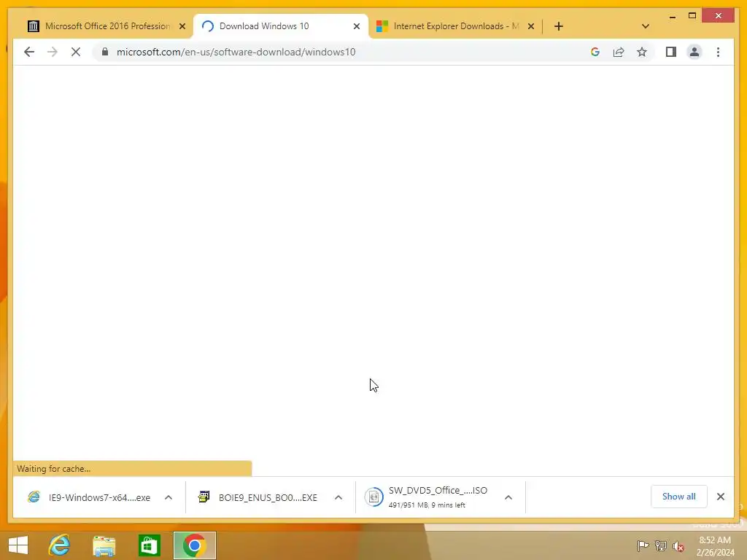Open a new tab
Viewport: 747px width, 560px height.
pyautogui.click(x=558, y=26)
